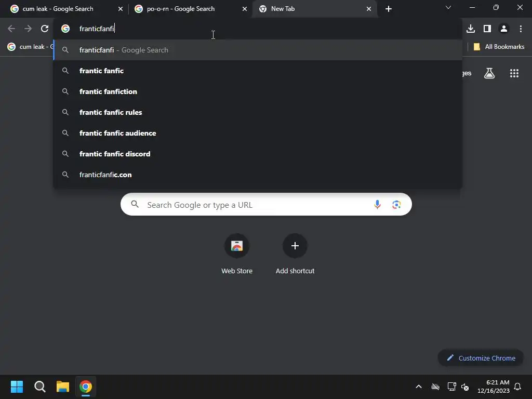
Task: Open Google Lens image search icon
Action: coord(396,205)
